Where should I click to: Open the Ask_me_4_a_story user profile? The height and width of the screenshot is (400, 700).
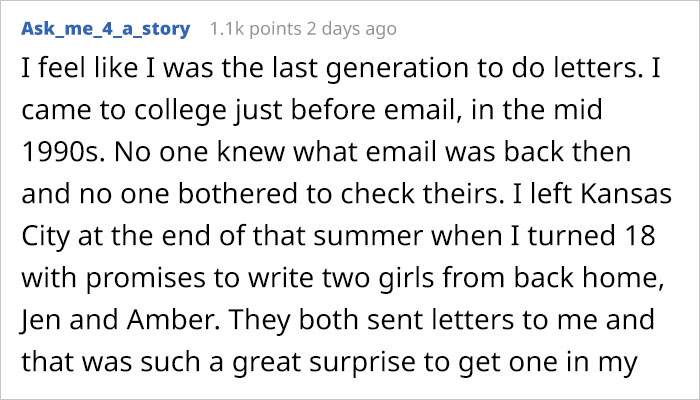click(x=104, y=29)
